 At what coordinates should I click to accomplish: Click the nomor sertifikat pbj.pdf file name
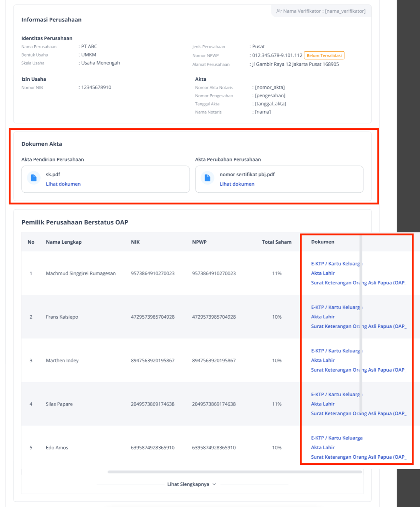point(247,175)
